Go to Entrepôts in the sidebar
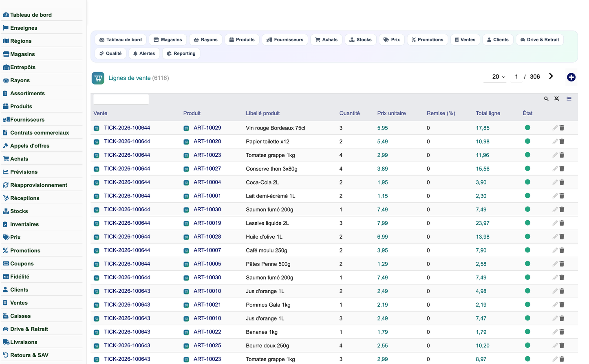The height and width of the screenshot is (364, 589). pos(23,67)
